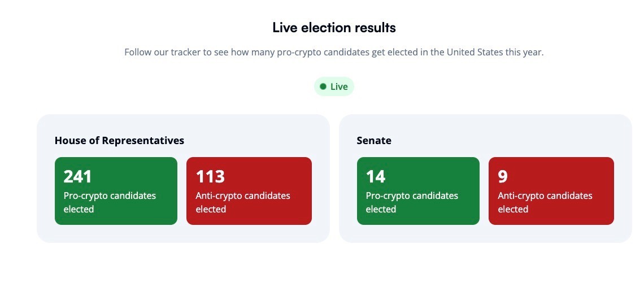Click the "Live" status badge text

click(339, 86)
